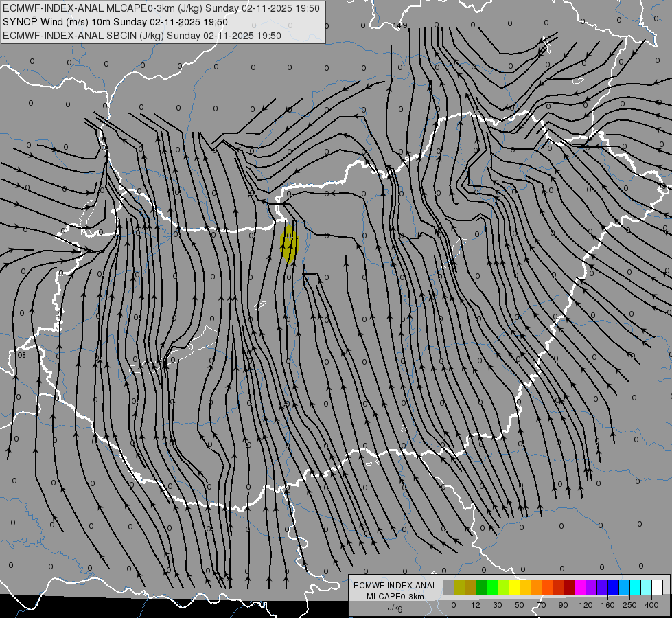Screen dimensions: 672x618
Task: Click the 'J/kg' legend unit label
Action: coord(395,608)
